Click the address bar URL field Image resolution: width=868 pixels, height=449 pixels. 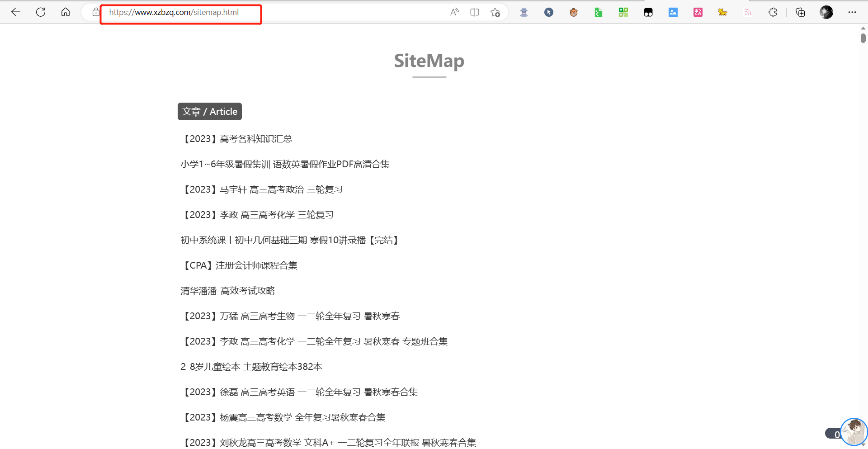tap(181, 13)
